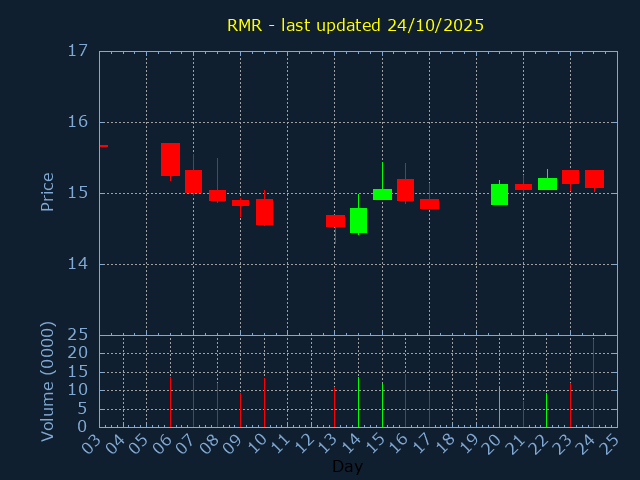Select the green candlestick on day 14
Screen dimensions: 640x480
(x=358, y=220)
